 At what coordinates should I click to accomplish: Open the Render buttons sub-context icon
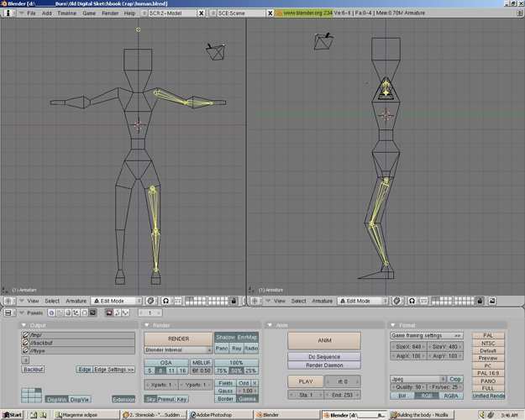coord(109,312)
